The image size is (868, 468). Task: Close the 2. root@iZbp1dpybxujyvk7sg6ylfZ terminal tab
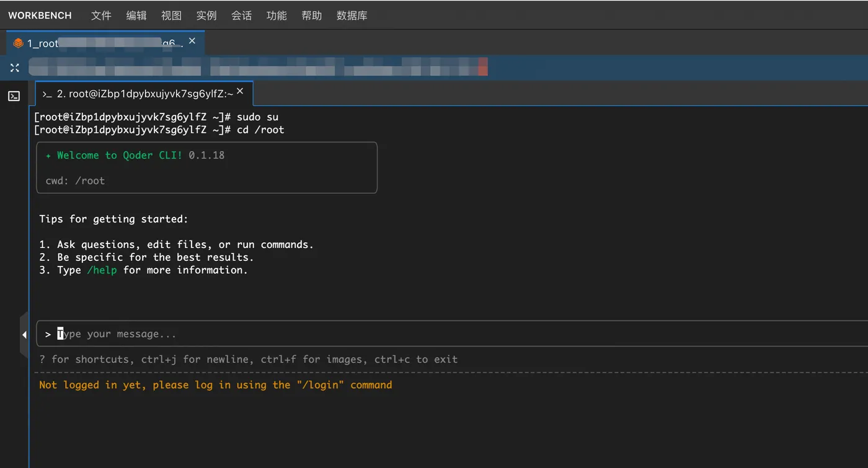tap(240, 92)
